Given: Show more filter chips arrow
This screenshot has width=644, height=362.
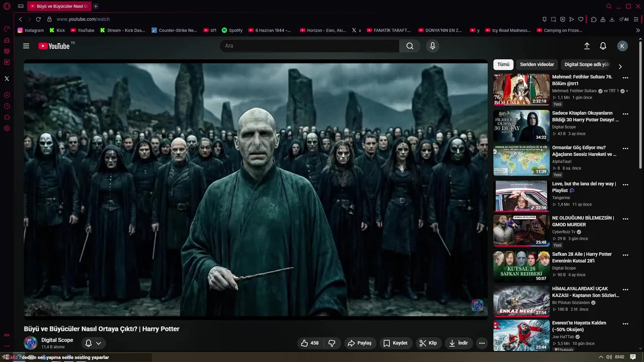Looking at the screenshot, I should [620, 66].
